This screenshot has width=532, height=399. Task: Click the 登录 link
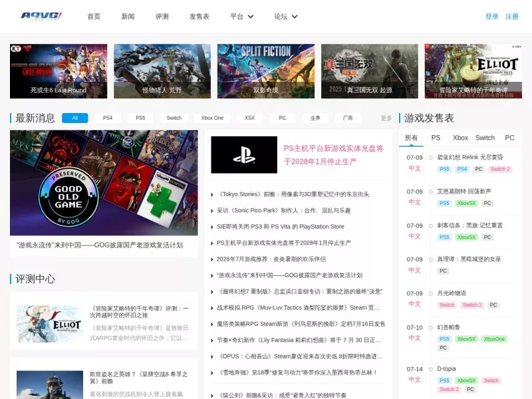(x=491, y=16)
